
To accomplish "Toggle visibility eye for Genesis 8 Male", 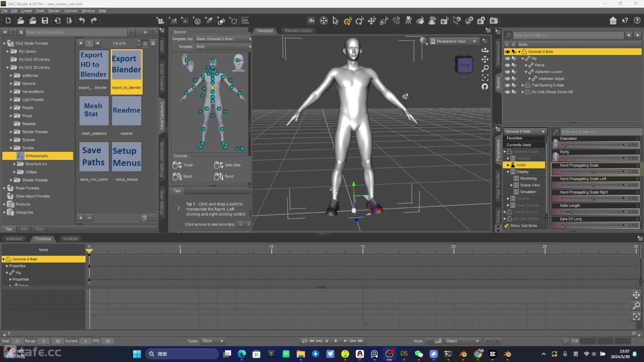I will [507, 52].
